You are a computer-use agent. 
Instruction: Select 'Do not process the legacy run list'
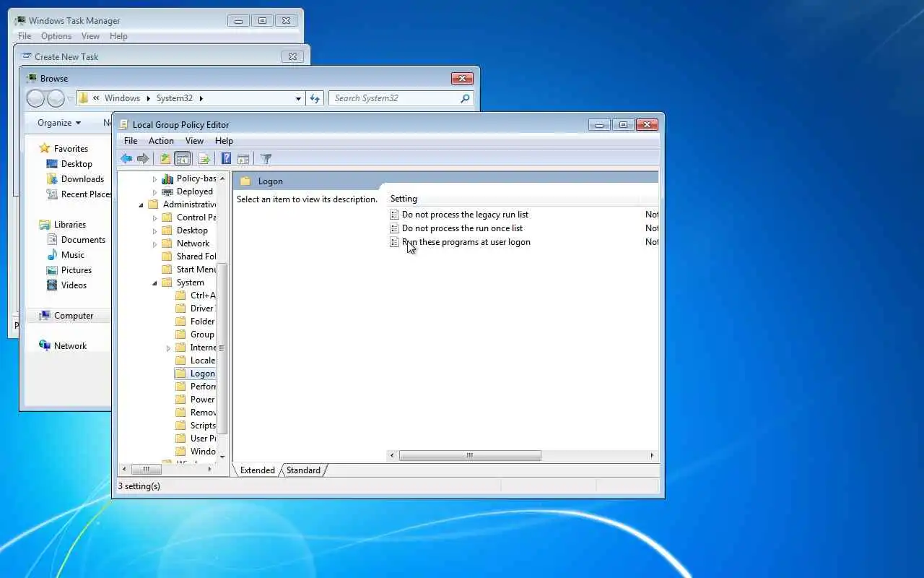[x=466, y=215]
